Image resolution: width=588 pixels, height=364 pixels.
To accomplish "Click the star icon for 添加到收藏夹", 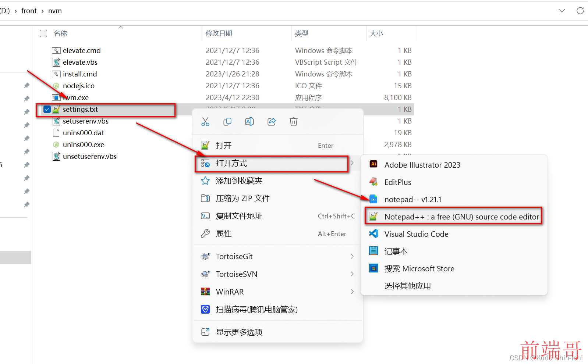I will point(205,181).
